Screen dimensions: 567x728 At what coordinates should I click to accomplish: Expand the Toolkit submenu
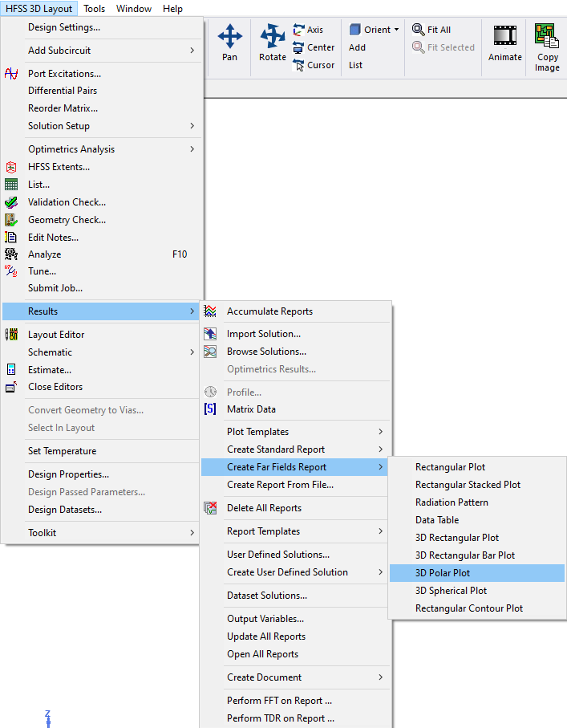[192, 532]
